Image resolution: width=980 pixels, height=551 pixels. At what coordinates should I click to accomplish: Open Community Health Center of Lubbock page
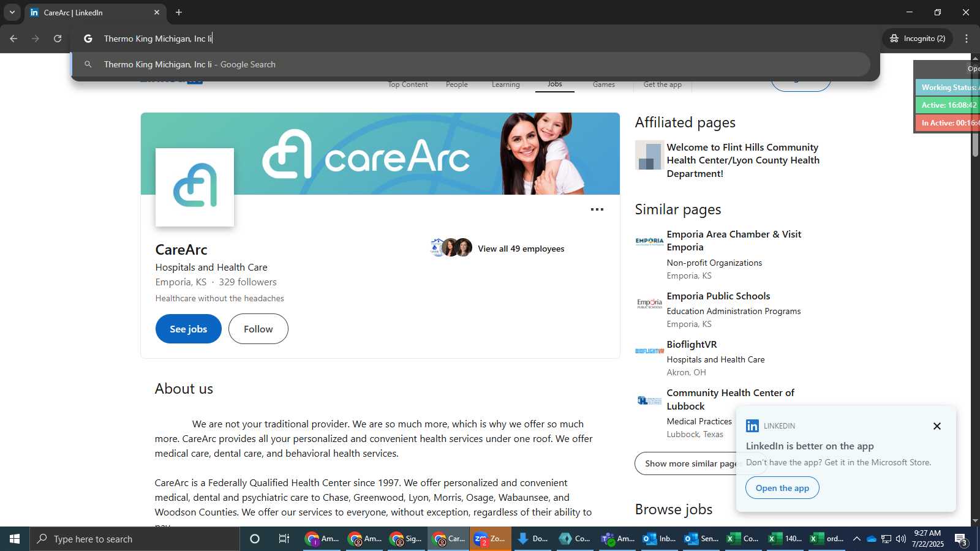click(x=730, y=400)
